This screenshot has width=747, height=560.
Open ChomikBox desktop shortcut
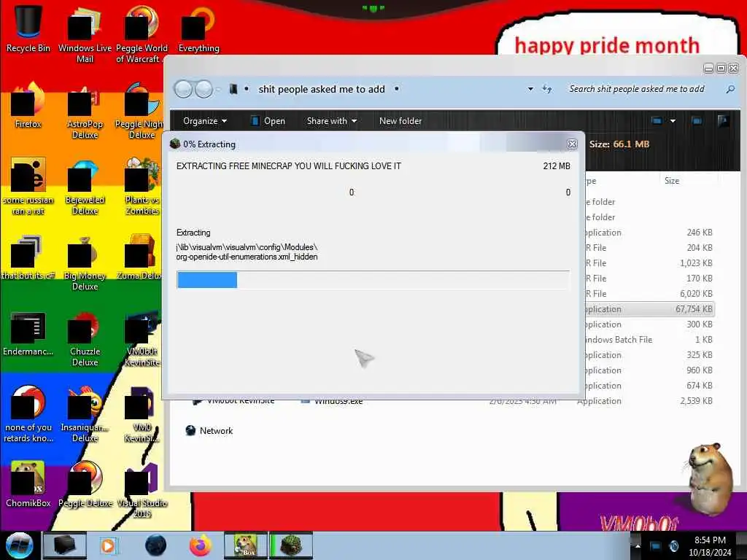[28, 484]
